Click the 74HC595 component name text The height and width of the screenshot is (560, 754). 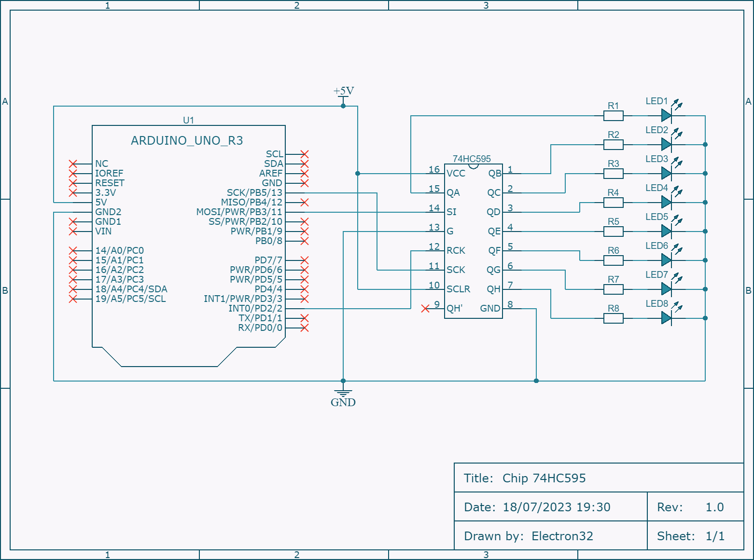(472, 159)
